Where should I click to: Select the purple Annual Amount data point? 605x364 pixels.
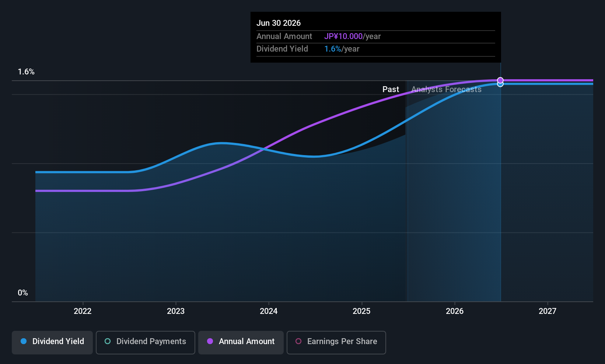tap(500, 80)
